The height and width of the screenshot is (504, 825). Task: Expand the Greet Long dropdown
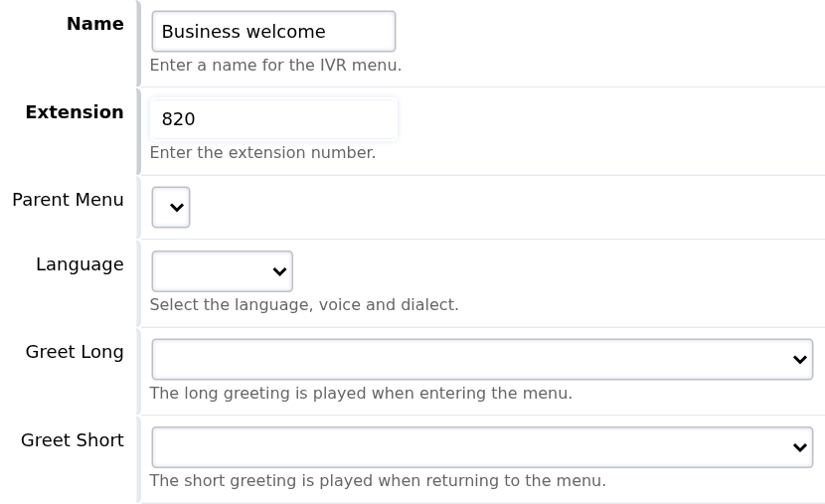(x=482, y=359)
